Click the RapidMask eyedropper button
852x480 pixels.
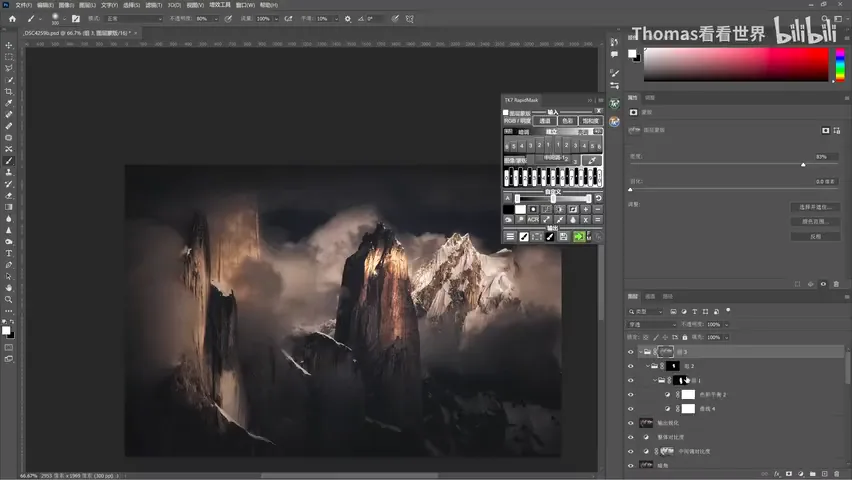(x=592, y=160)
